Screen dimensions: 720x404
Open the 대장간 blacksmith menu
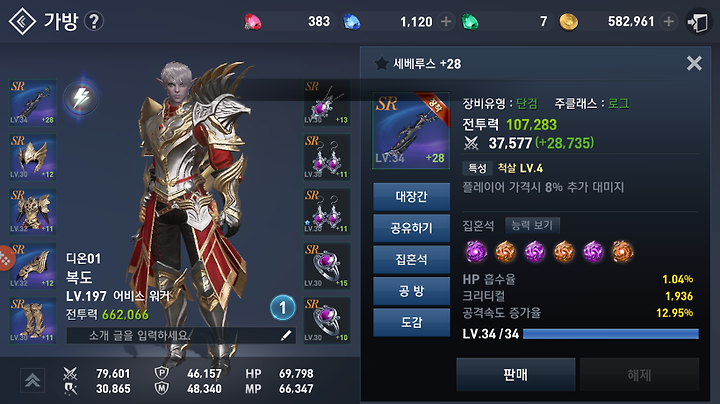pyautogui.click(x=411, y=196)
